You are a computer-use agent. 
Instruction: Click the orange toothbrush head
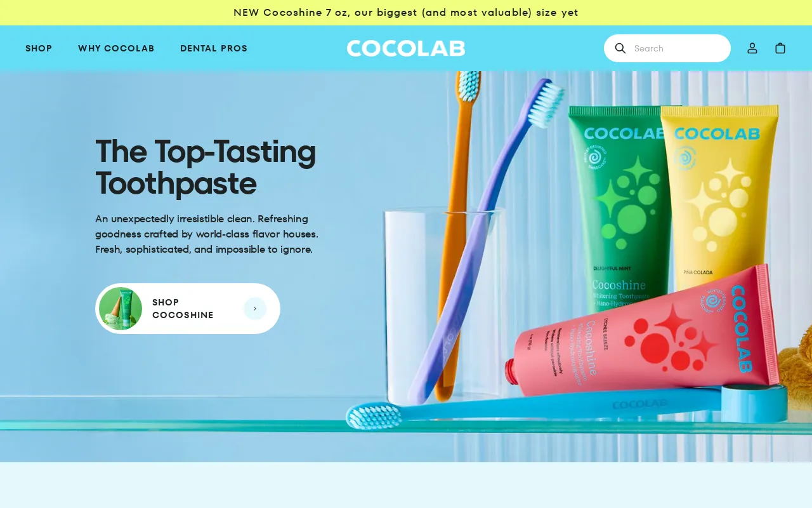pyautogui.click(x=468, y=86)
